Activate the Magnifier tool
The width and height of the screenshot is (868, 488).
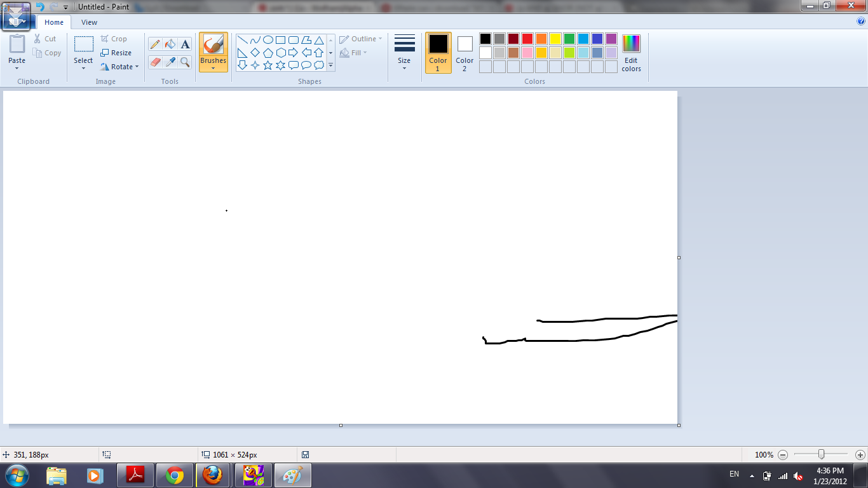click(x=184, y=63)
